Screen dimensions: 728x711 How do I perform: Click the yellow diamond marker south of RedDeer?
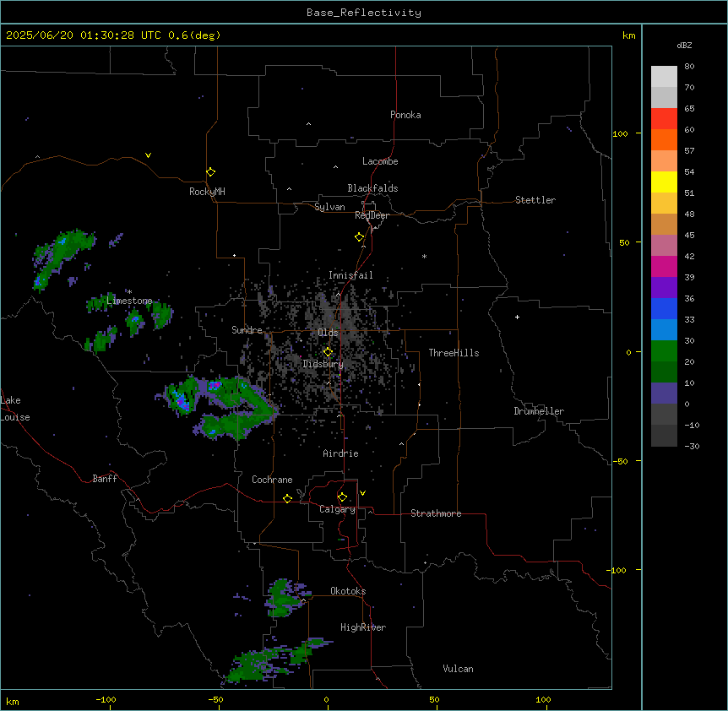[x=359, y=237]
